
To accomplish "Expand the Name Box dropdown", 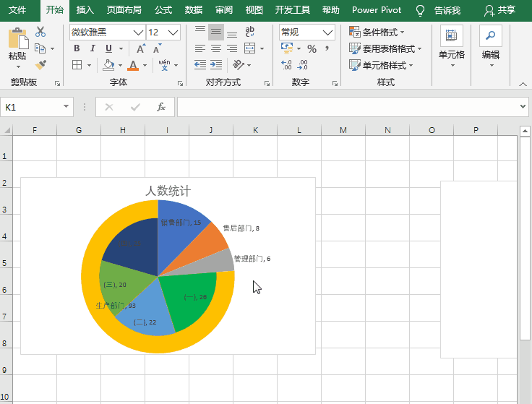I will point(66,107).
